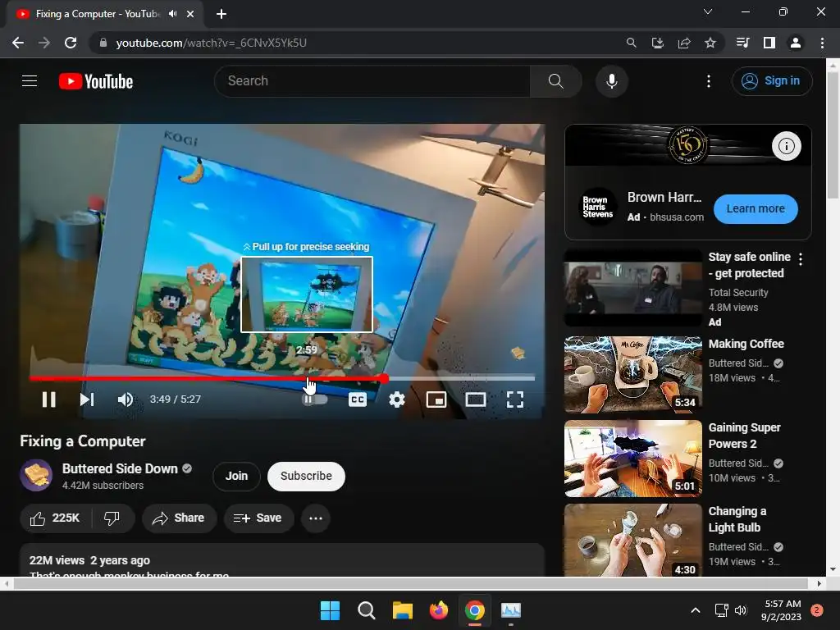Open media controls in Chrome toolbar
Screen dimensions: 840x630
(742, 43)
